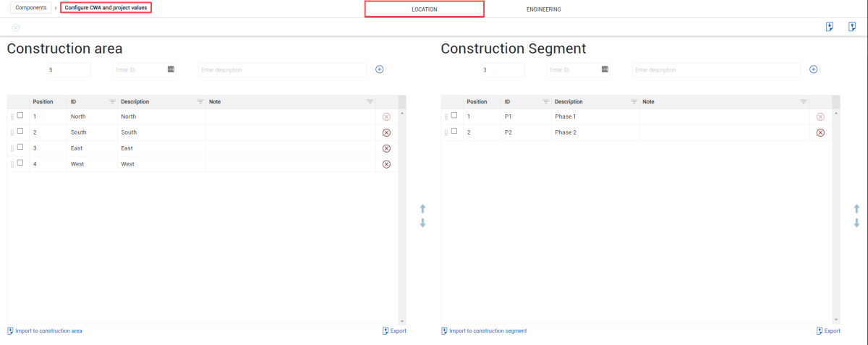Check the North row checkbox

tap(20, 116)
